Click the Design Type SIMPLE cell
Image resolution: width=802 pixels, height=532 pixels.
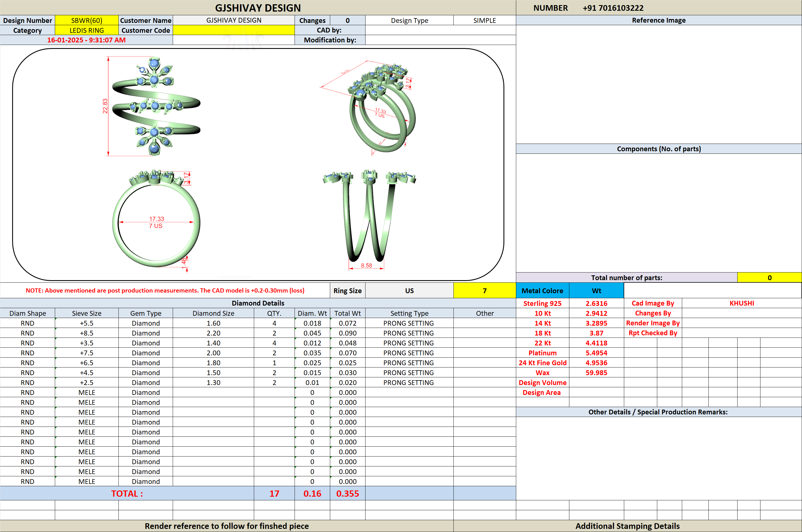485,20
